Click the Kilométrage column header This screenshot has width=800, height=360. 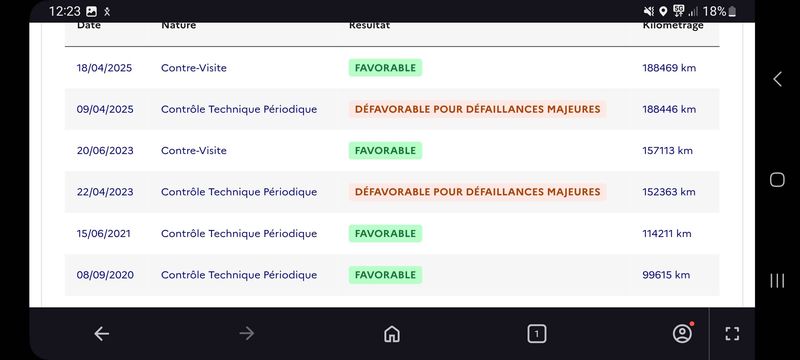click(x=673, y=25)
